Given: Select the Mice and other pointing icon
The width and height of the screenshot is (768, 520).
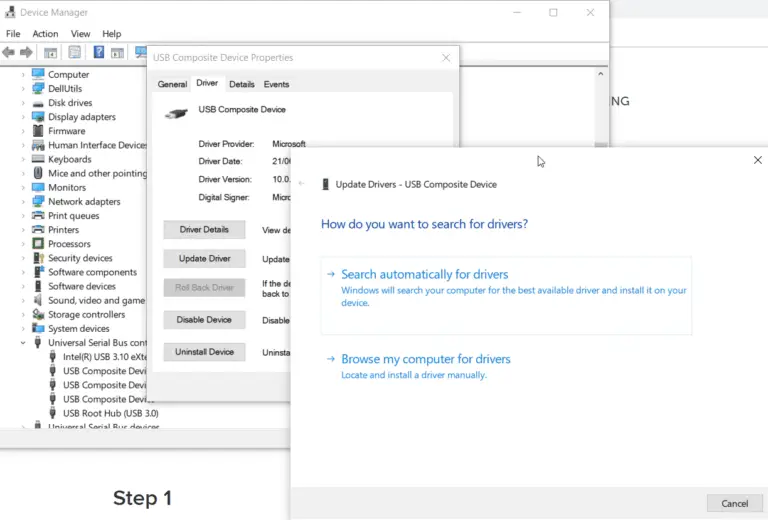Looking at the screenshot, I should 38,173.
